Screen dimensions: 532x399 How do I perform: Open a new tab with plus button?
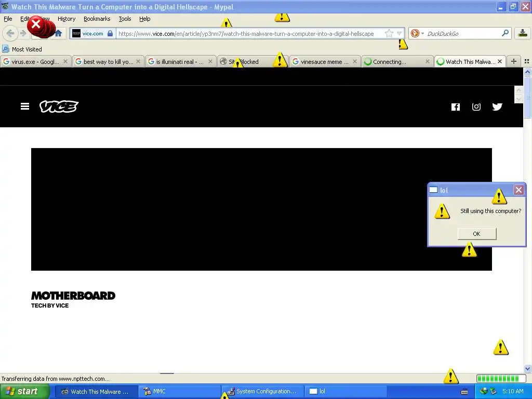(x=514, y=61)
